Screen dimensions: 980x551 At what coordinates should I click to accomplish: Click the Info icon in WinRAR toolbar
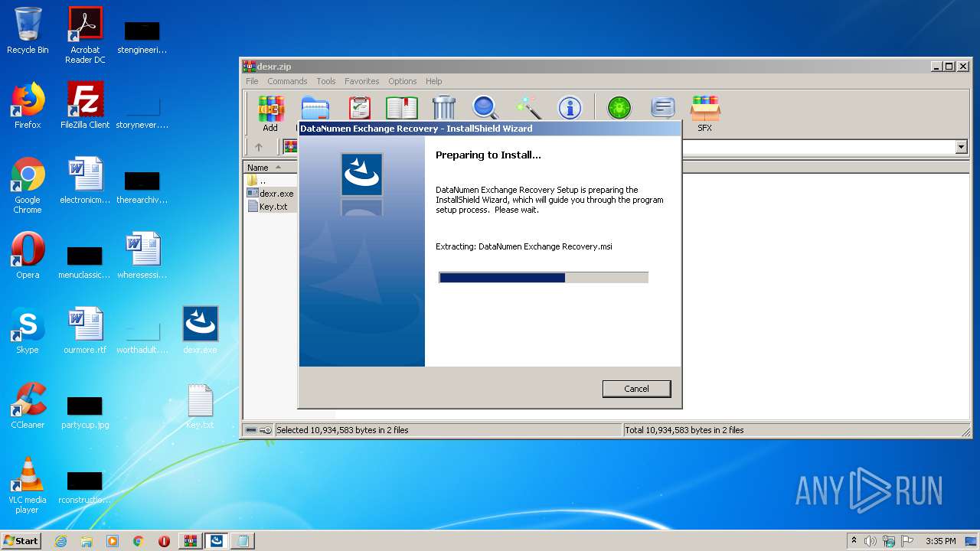pyautogui.click(x=570, y=108)
